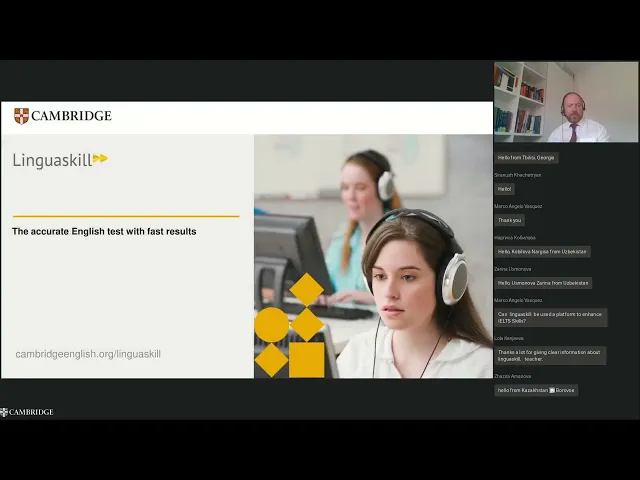The image size is (640, 480).
Task: Click the Cambridge watermark logo below the slide
Action: [27, 412]
